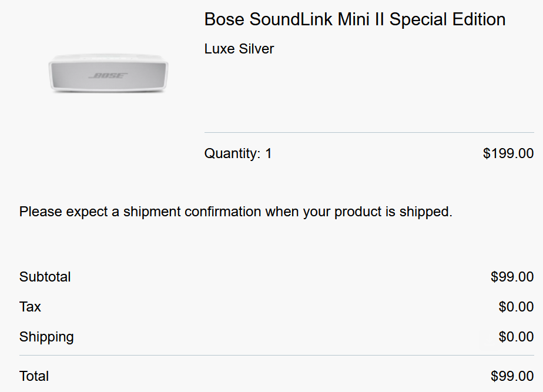This screenshot has height=392, width=543.
Task: Click the Luxe Silver color label
Action: [239, 49]
